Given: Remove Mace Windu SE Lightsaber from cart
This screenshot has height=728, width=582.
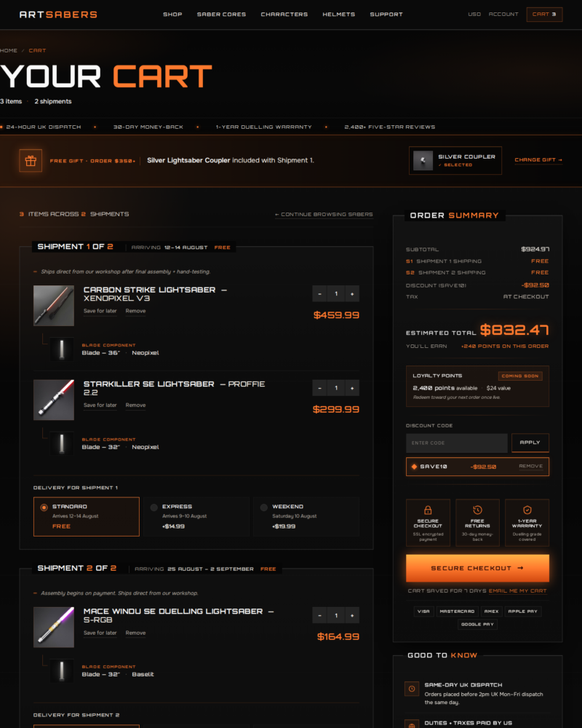Looking at the screenshot, I should [135, 633].
